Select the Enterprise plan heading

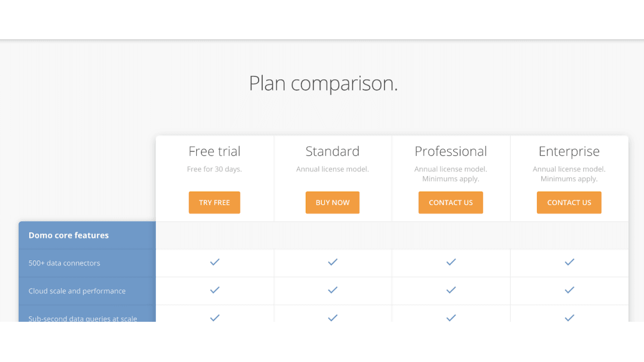tap(569, 151)
